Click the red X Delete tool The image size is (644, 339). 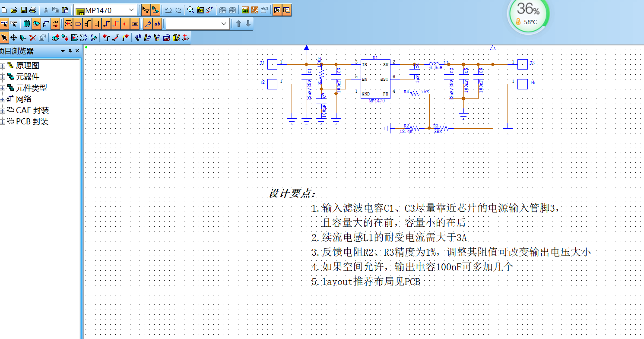32,38
